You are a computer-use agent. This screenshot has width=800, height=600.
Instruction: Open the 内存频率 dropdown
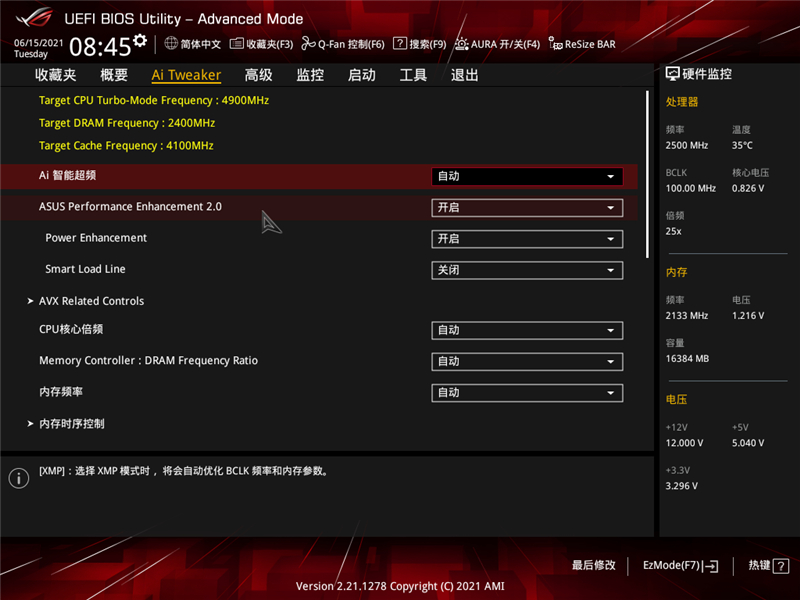coord(527,392)
